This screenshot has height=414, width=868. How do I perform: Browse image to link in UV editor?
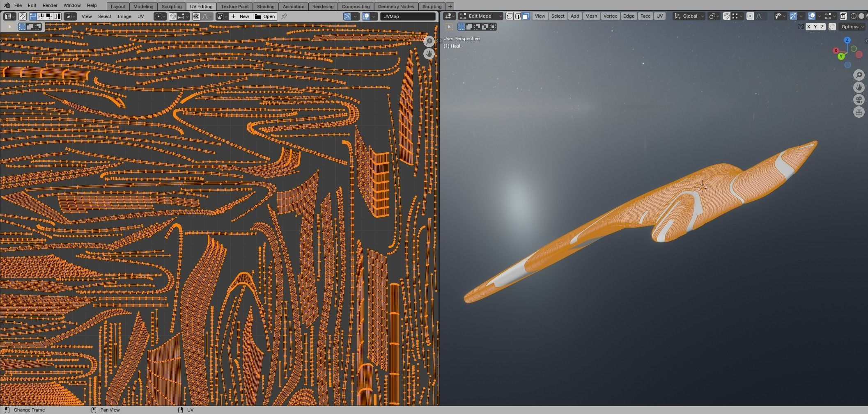pyautogui.click(x=222, y=16)
